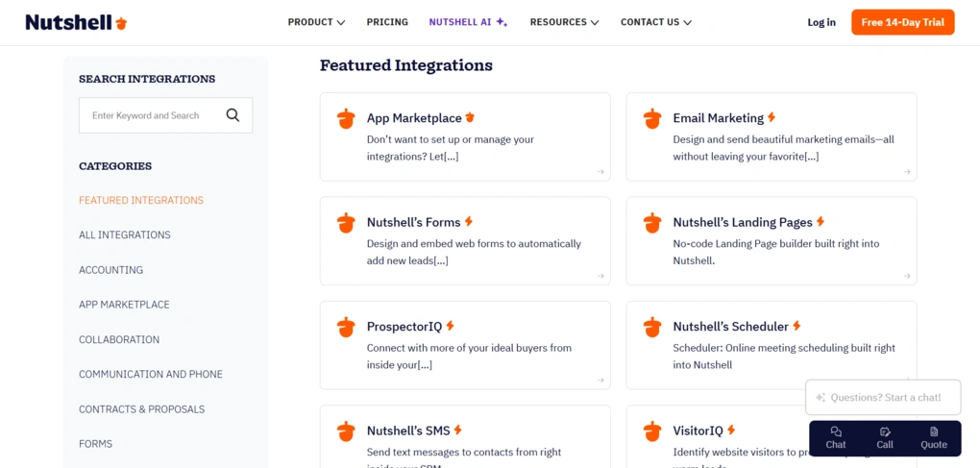Open the Email Marketing card title
The width and height of the screenshot is (980, 468).
[719, 118]
